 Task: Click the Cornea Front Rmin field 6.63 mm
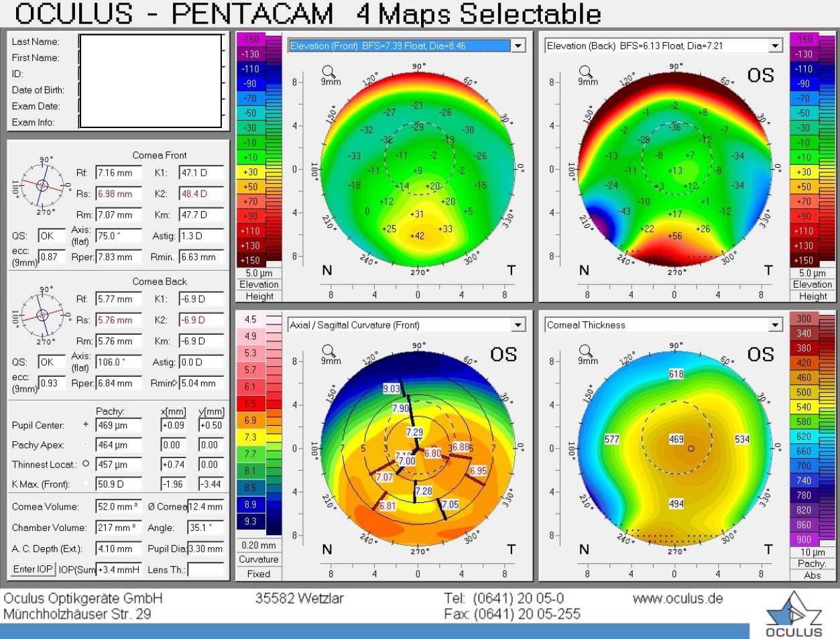[x=201, y=257]
